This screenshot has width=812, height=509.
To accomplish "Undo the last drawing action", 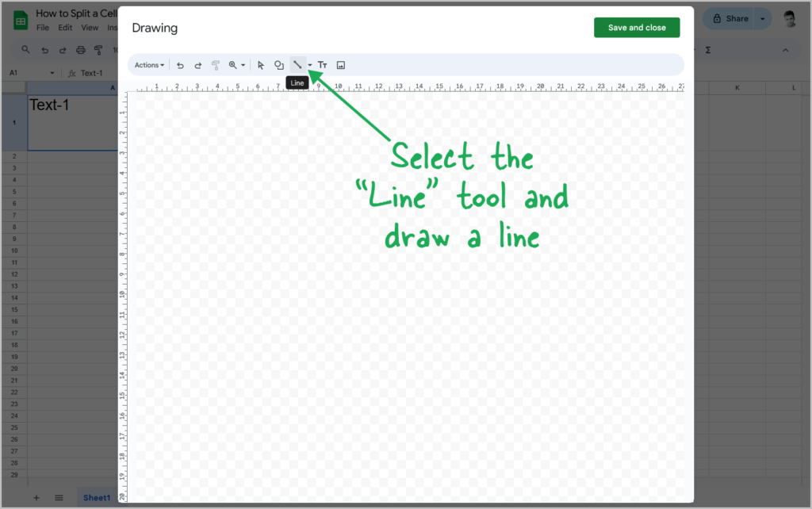I will pos(180,65).
